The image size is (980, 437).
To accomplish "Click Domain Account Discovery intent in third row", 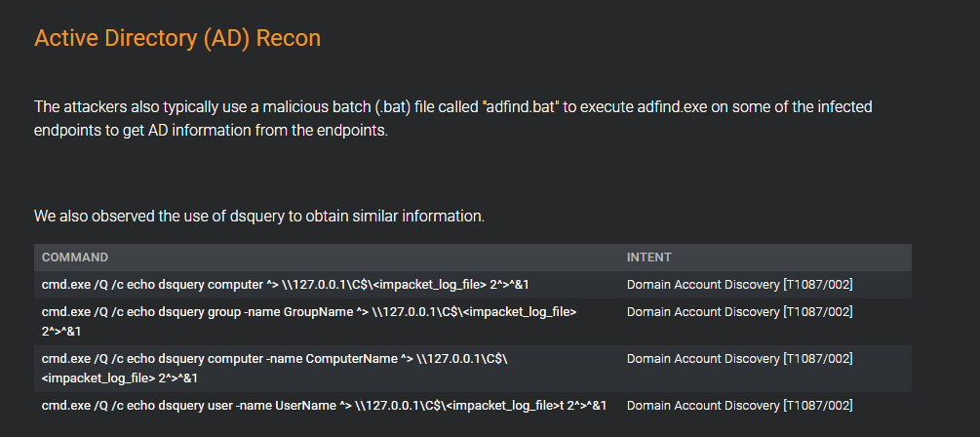I will click(739, 358).
